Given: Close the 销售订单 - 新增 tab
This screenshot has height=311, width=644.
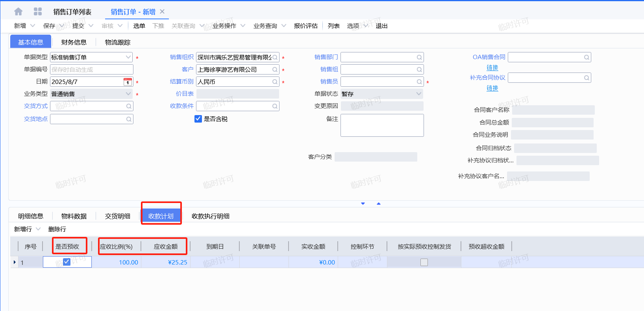Looking at the screenshot, I should 162,12.
